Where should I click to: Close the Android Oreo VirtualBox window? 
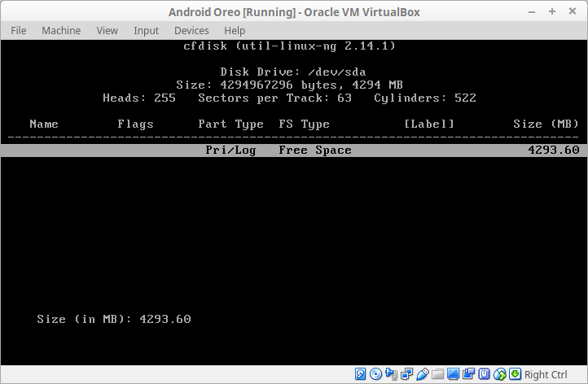click(573, 11)
